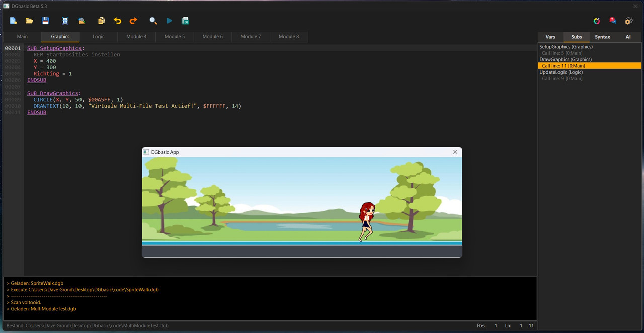Open help via the question bubble icon
The width and height of the screenshot is (644, 333).
(x=613, y=21)
